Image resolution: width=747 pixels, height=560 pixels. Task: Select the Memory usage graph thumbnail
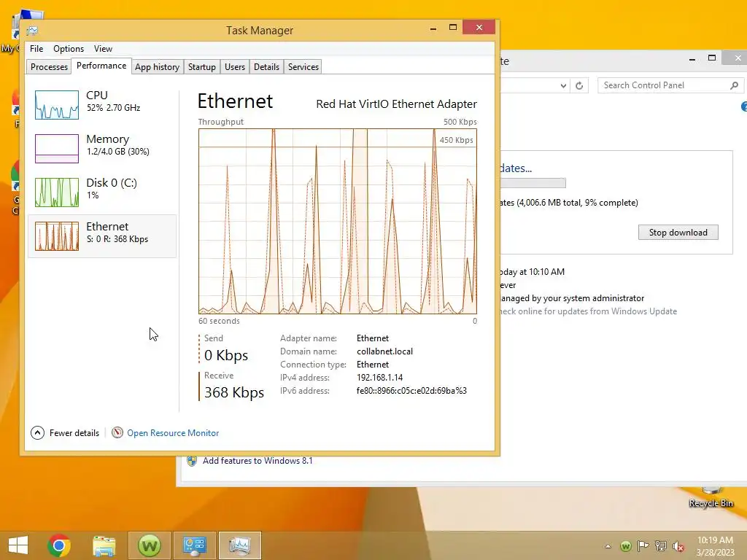pyautogui.click(x=57, y=149)
